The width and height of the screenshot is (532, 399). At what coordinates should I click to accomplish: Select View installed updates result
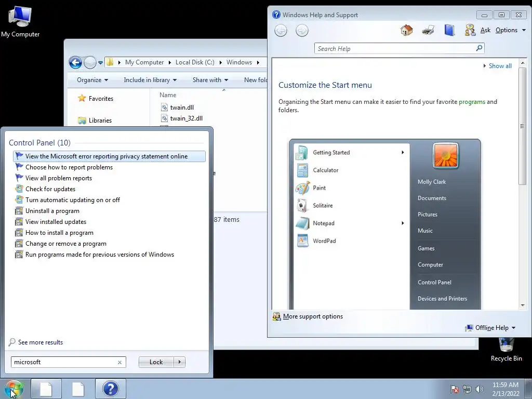(x=109, y=221)
